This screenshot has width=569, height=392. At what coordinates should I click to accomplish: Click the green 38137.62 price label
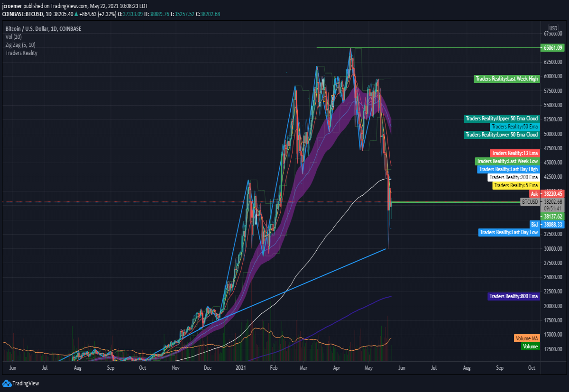coord(553,216)
